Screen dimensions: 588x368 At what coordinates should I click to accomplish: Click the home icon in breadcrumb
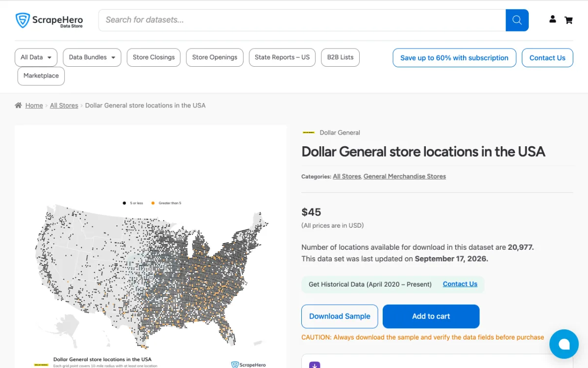click(x=19, y=105)
